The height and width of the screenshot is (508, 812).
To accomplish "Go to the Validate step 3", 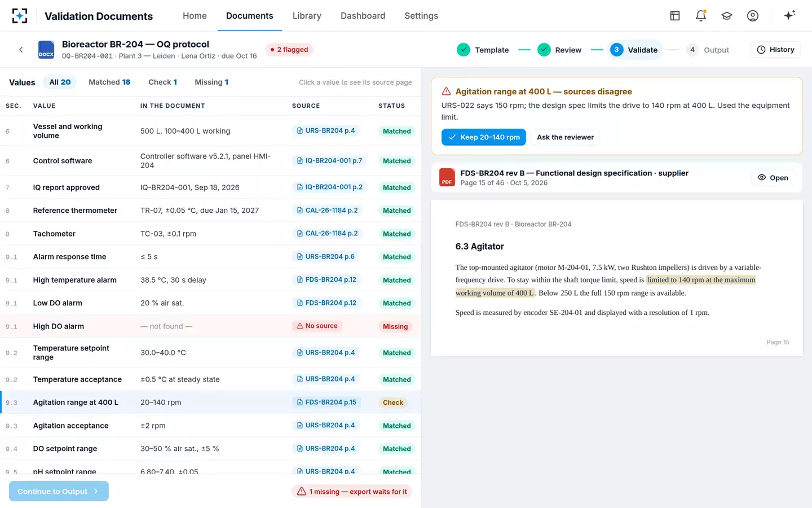I will click(x=635, y=50).
